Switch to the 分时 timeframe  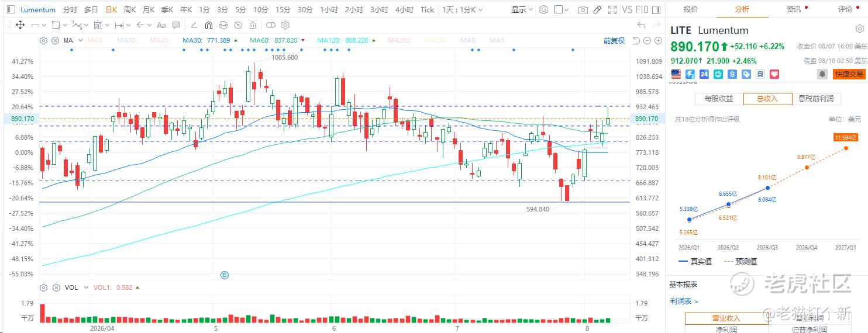tap(70, 10)
